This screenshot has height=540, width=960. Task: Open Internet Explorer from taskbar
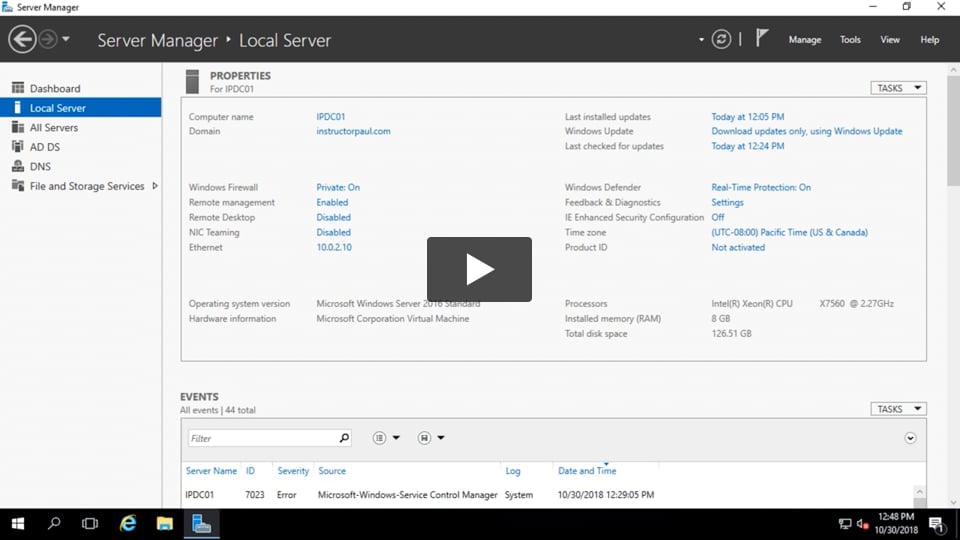pyautogui.click(x=128, y=523)
